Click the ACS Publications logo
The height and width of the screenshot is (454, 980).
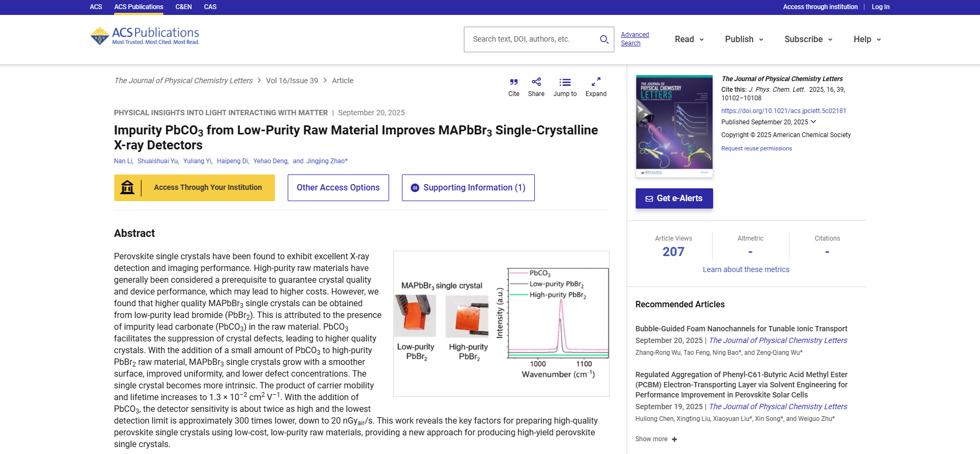145,36
